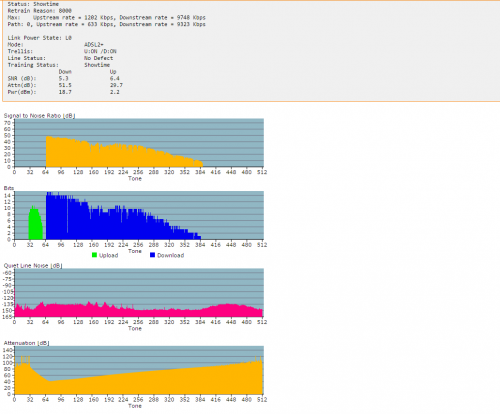Click the Signal to Noise Ratio chart title
The width and height of the screenshot is (500, 414).
(x=39, y=116)
